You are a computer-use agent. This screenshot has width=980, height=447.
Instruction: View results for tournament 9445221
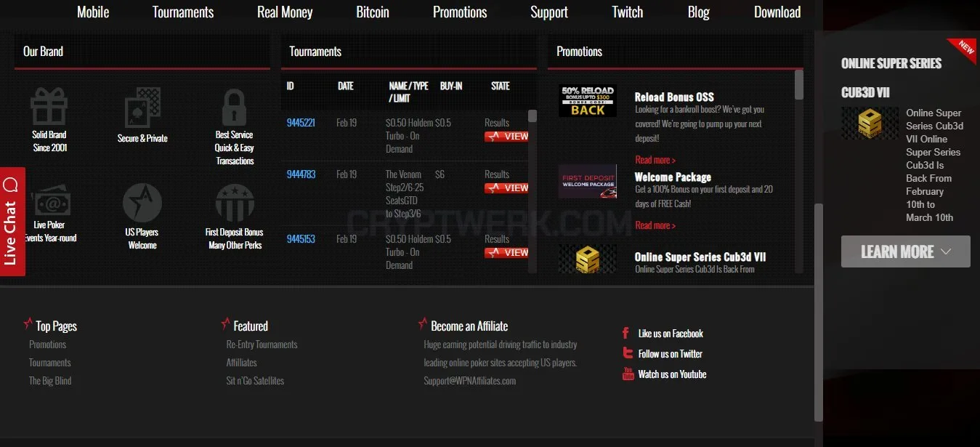(506, 136)
